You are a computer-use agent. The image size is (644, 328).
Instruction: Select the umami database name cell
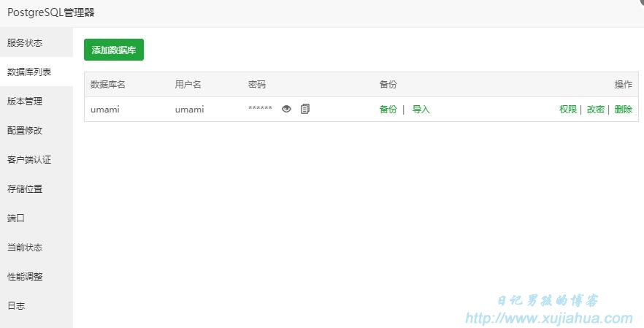pyautogui.click(x=105, y=110)
